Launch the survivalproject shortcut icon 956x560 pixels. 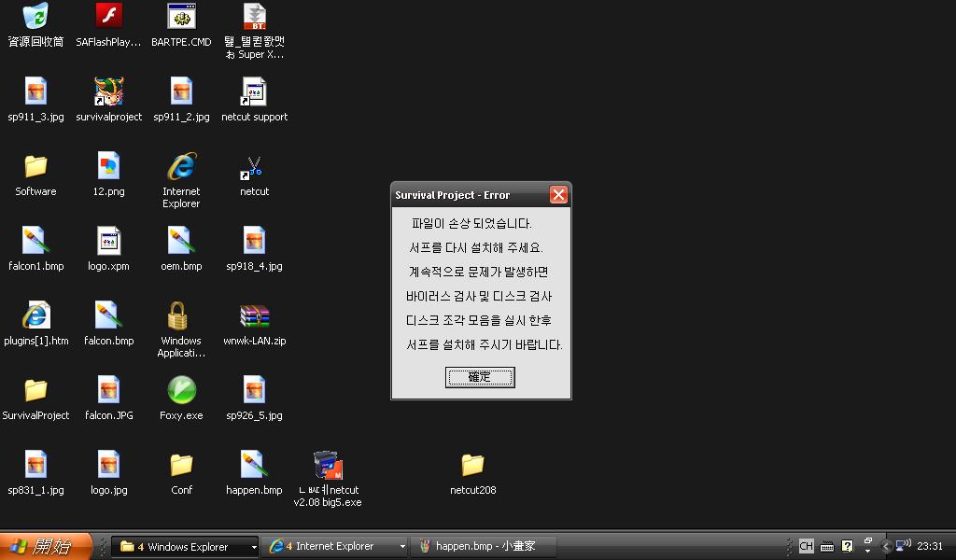(x=108, y=91)
